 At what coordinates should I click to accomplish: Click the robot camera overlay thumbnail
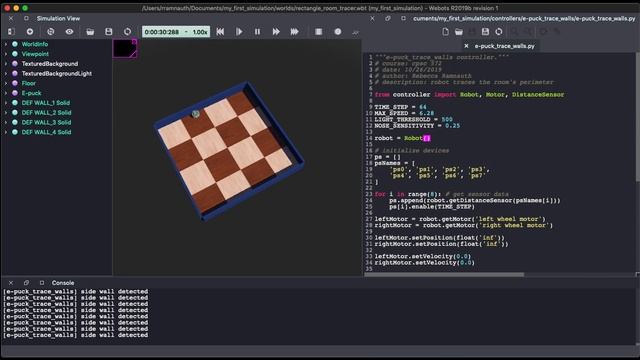coord(124,49)
